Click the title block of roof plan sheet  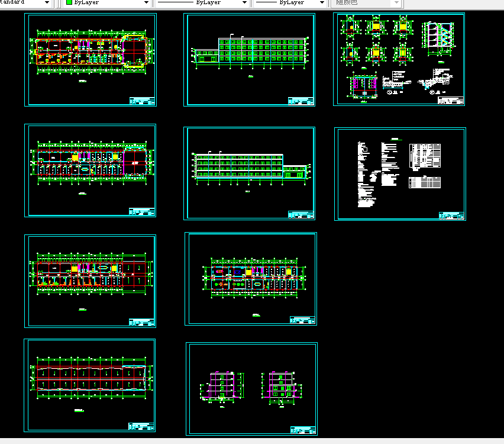pyautogui.click(x=141, y=427)
